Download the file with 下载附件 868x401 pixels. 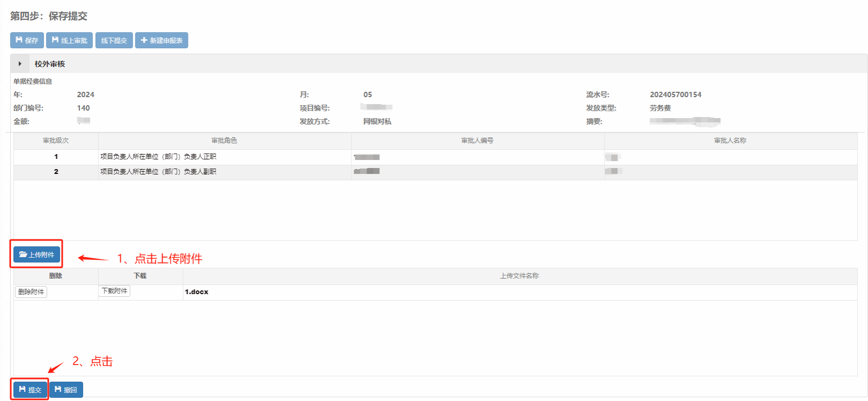pyautogui.click(x=114, y=291)
